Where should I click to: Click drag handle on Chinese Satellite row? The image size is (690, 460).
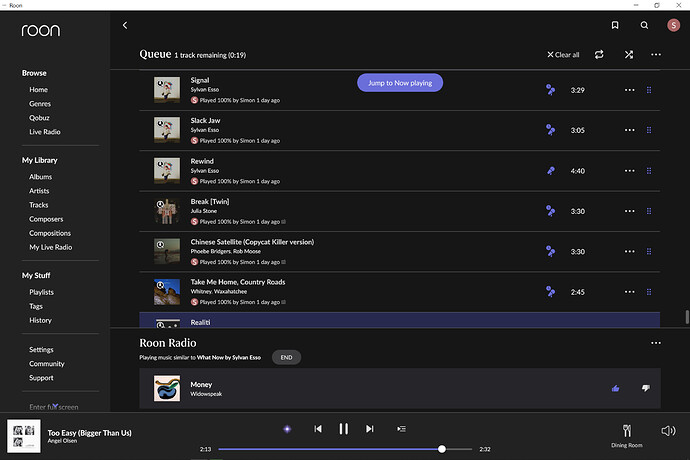(x=649, y=251)
